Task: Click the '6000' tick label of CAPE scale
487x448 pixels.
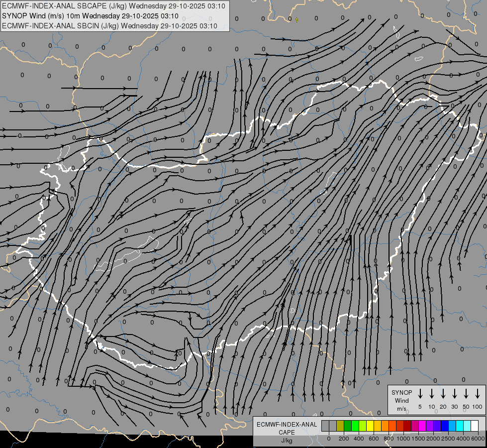Action: pos(478,439)
